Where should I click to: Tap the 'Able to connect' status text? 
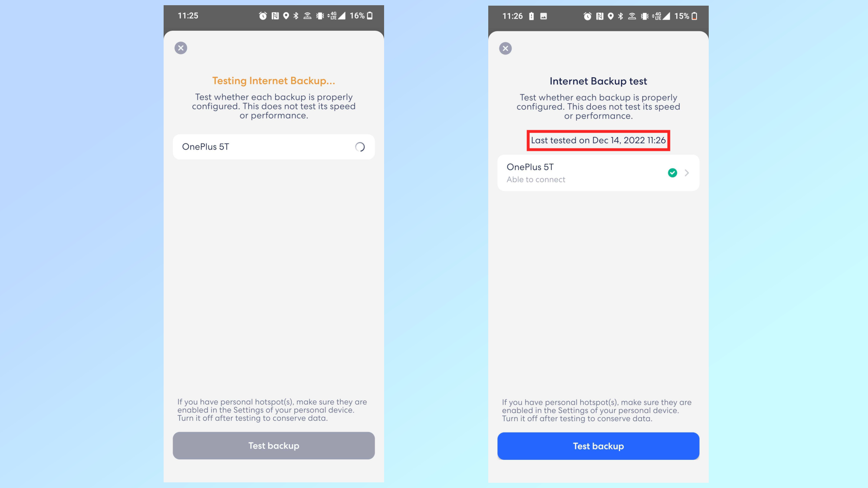pyautogui.click(x=536, y=179)
